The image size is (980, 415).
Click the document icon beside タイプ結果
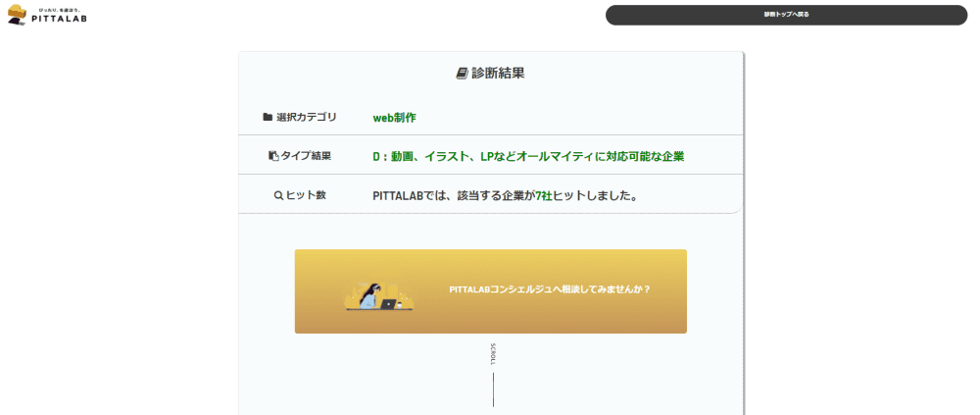point(273,156)
